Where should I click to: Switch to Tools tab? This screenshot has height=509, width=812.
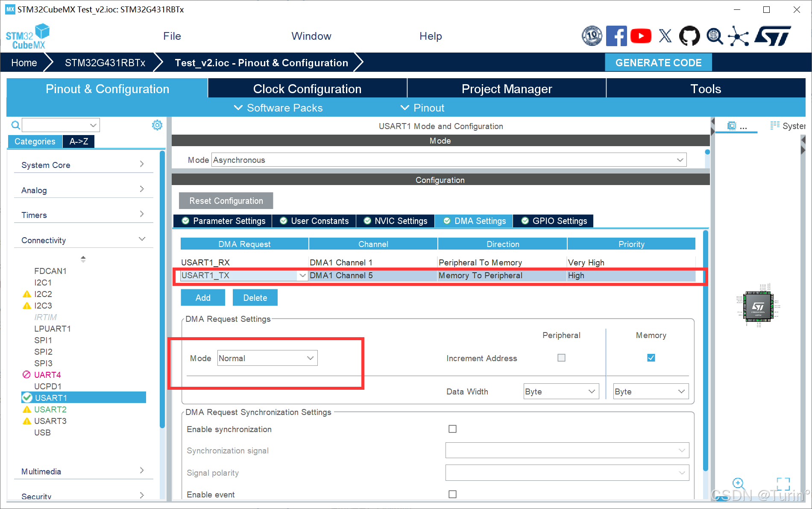(706, 88)
